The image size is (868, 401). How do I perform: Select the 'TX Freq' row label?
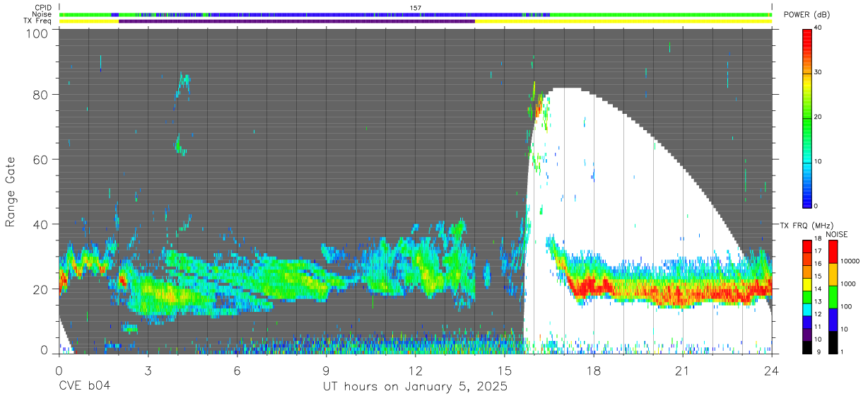37,21
